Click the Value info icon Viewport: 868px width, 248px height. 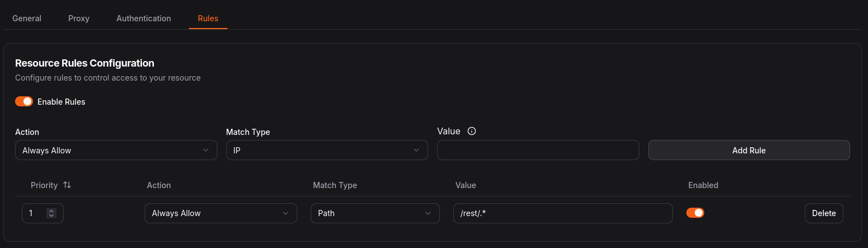tap(472, 132)
